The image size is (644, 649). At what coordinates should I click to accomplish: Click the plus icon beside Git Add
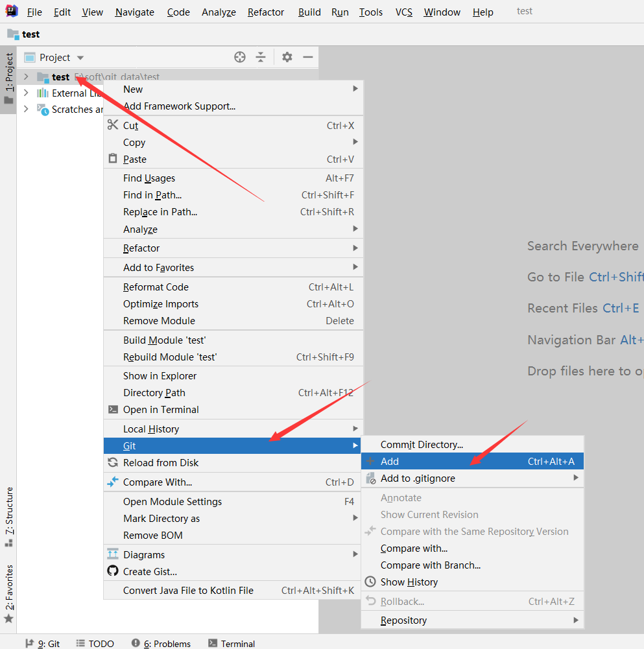coord(370,461)
